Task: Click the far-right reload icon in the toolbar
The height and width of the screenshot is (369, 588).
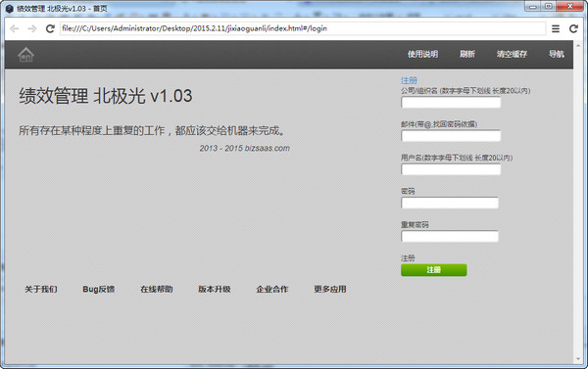Action: (573, 28)
